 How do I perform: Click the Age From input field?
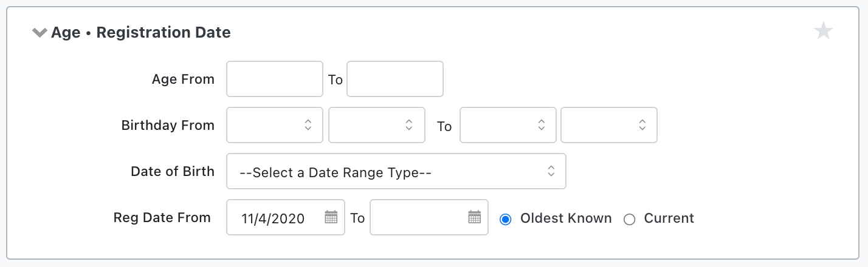[x=274, y=79]
